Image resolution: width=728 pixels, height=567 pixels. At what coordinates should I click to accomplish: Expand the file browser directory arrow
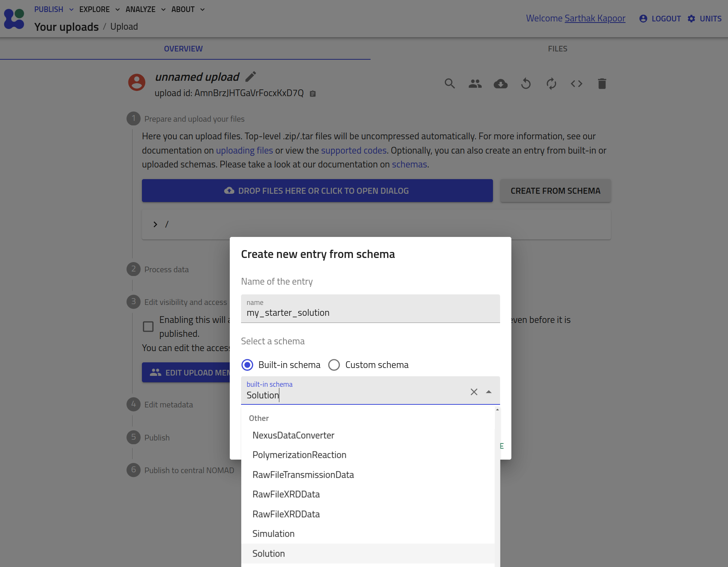coord(156,224)
